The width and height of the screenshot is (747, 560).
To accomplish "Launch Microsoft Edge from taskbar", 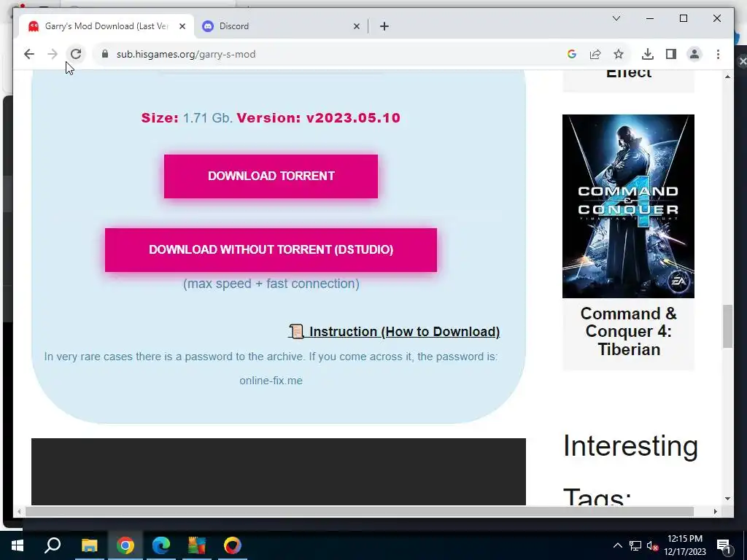I will click(x=161, y=545).
